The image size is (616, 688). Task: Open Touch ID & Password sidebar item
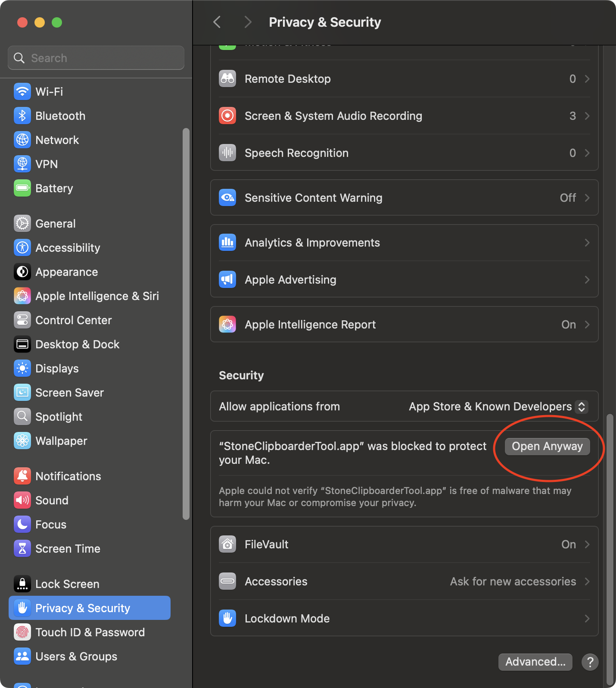pyautogui.click(x=90, y=632)
